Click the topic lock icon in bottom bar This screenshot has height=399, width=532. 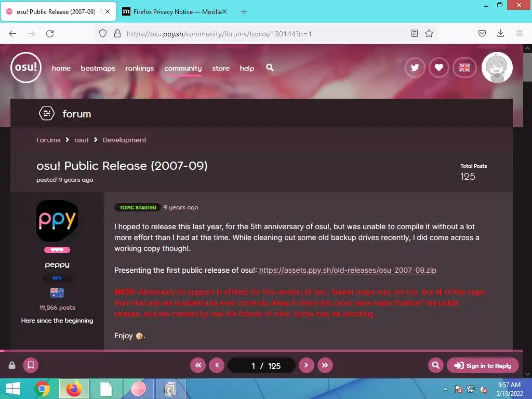point(12,365)
